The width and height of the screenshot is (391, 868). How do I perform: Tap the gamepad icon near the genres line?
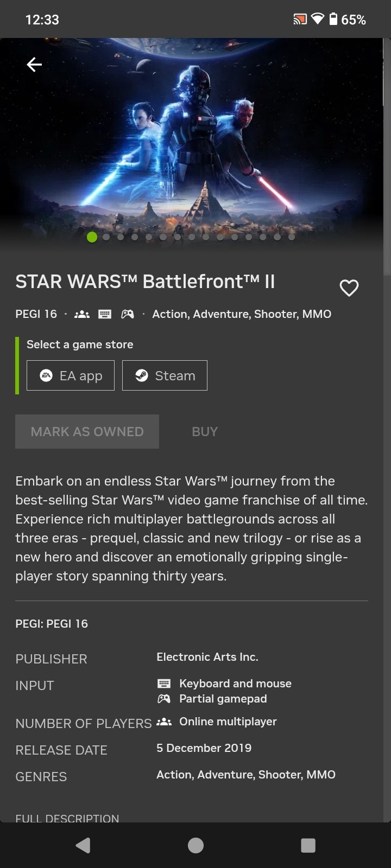tap(127, 314)
